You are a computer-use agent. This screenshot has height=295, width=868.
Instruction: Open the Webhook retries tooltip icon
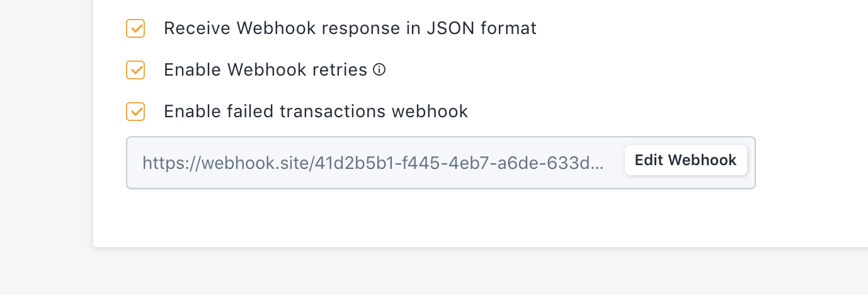[379, 70]
